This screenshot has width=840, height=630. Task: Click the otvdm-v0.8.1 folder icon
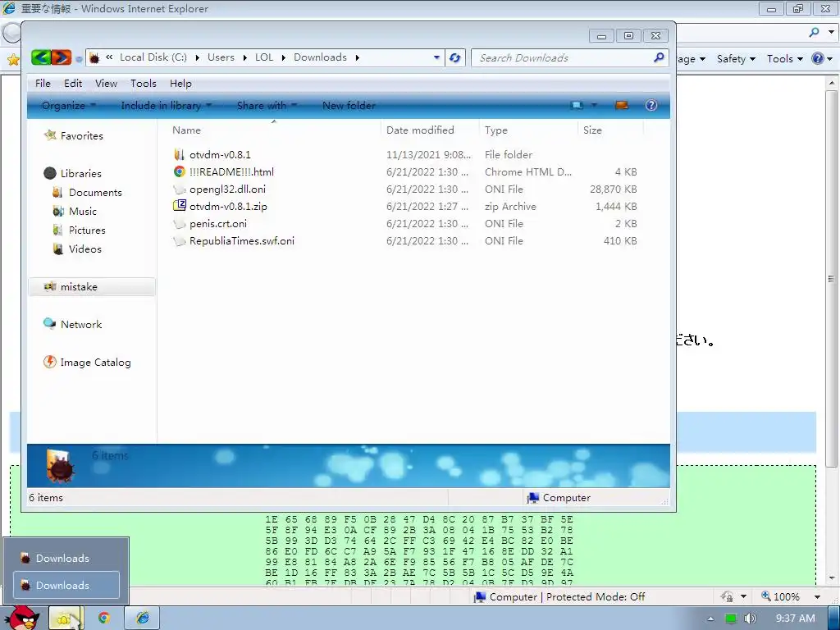pyautogui.click(x=179, y=154)
